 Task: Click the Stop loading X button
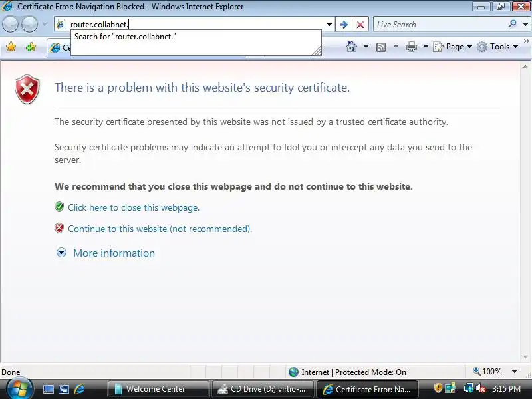[x=360, y=25]
